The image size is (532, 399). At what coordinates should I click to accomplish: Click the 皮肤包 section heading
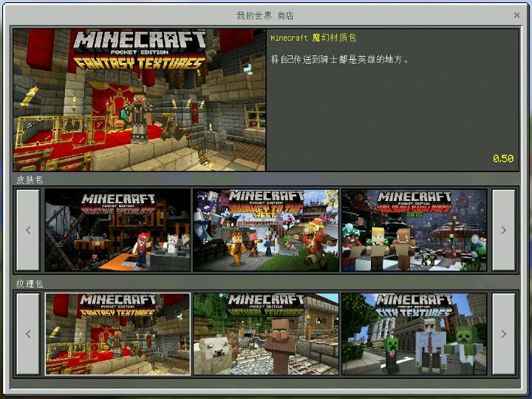[30, 180]
